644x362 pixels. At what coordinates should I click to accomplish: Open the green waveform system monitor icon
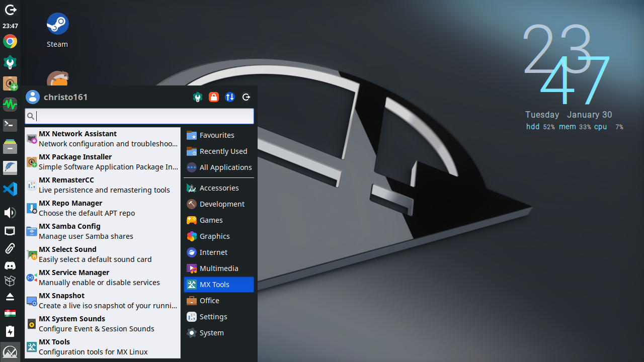tap(10, 105)
